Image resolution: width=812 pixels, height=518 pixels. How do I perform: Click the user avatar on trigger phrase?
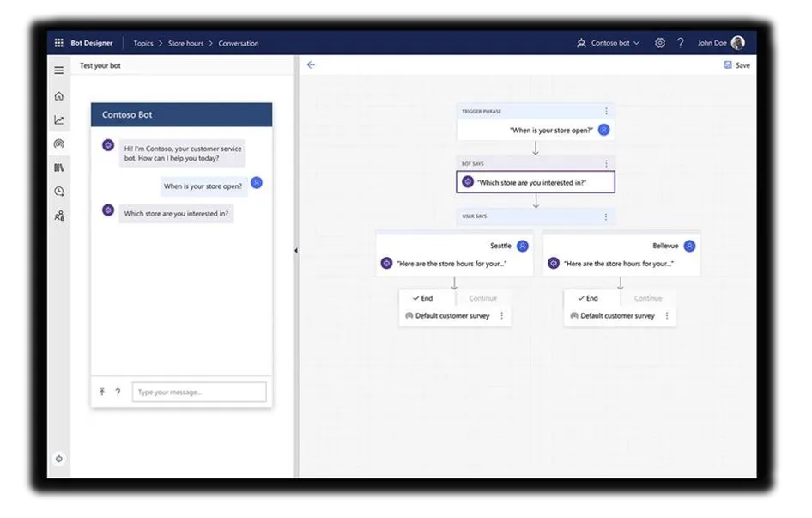coord(603,130)
